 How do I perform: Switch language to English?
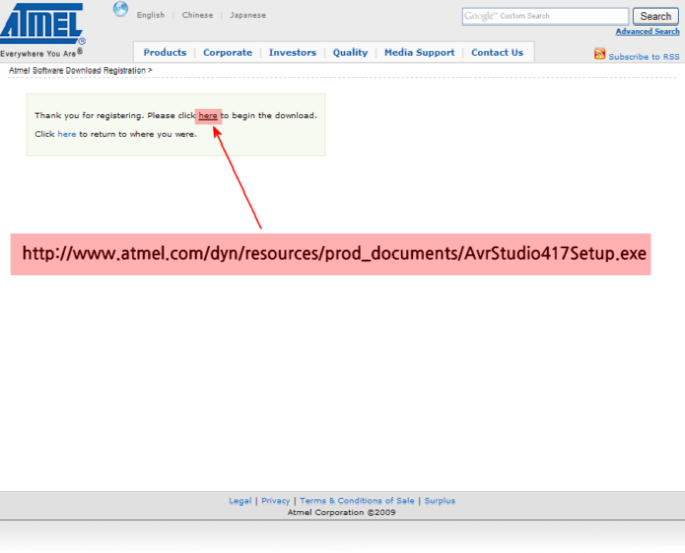(151, 15)
